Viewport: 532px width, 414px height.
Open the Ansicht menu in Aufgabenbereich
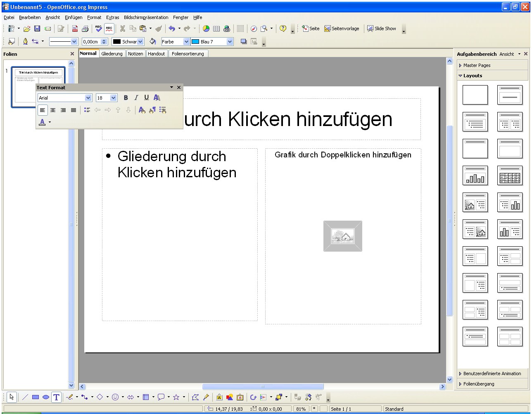point(510,54)
